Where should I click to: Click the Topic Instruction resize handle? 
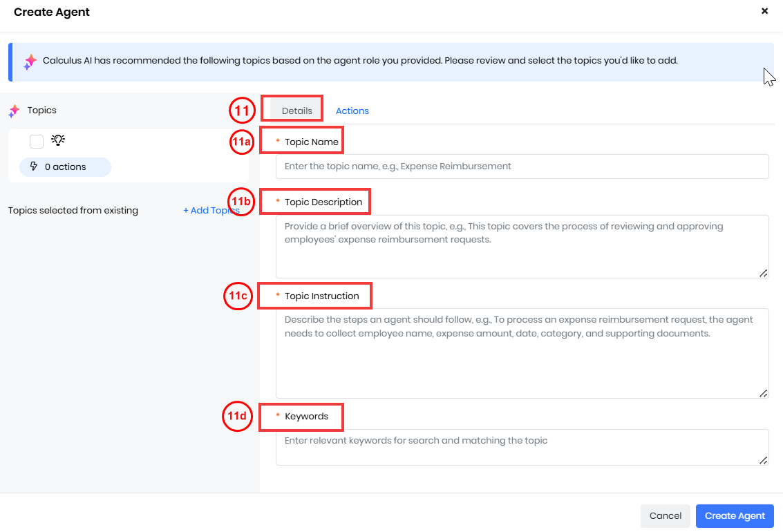(x=763, y=393)
